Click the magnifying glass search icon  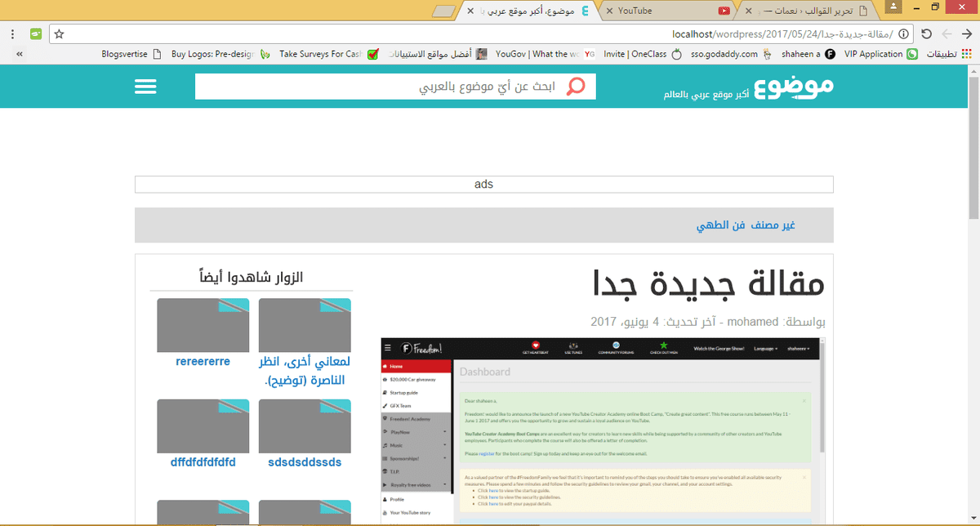[x=577, y=87]
